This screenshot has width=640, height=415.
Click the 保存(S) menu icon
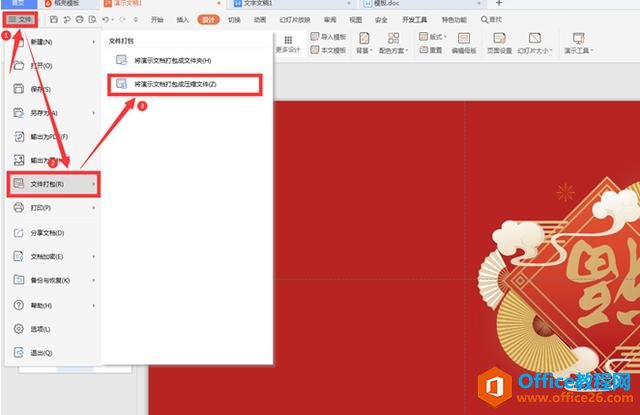[19, 89]
